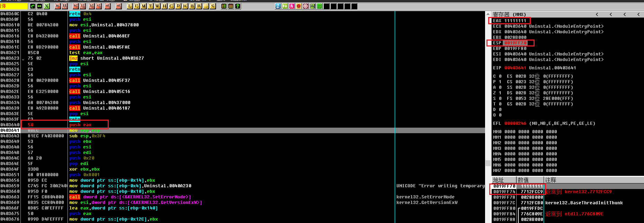Click the Trace into toolbar icon
Viewport: 644px width, 223px height.
(91, 6)
